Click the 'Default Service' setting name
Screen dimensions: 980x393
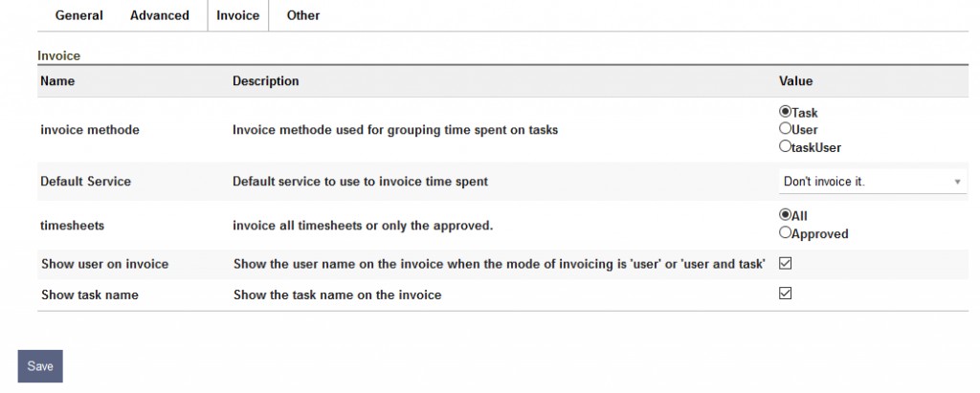(86, 181)
